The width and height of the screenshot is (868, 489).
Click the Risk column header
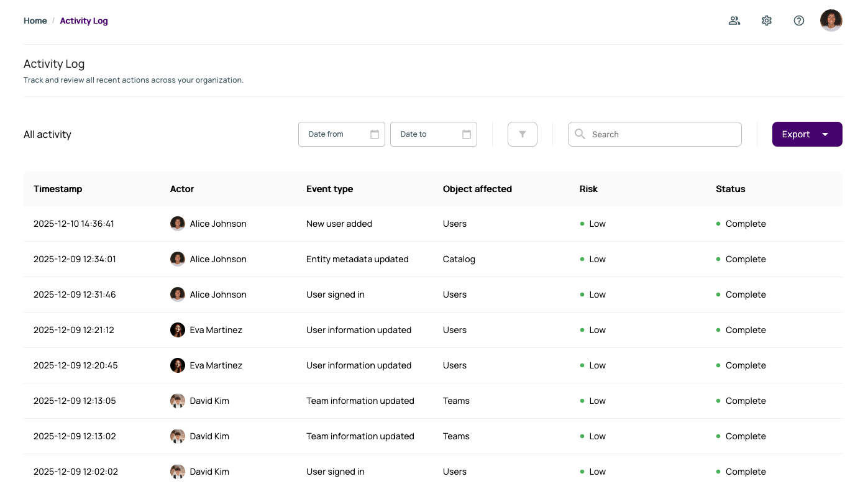588,189
